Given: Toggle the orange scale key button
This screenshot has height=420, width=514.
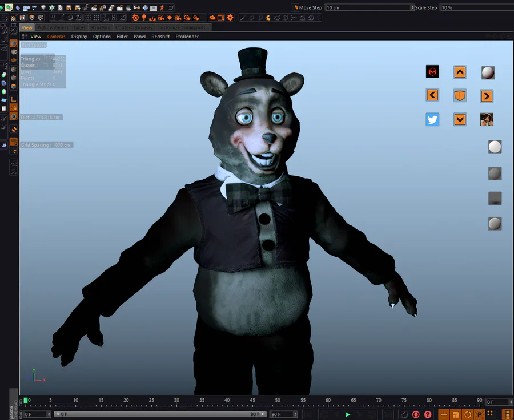Looking at the screenshot, I should click(456, 414).
